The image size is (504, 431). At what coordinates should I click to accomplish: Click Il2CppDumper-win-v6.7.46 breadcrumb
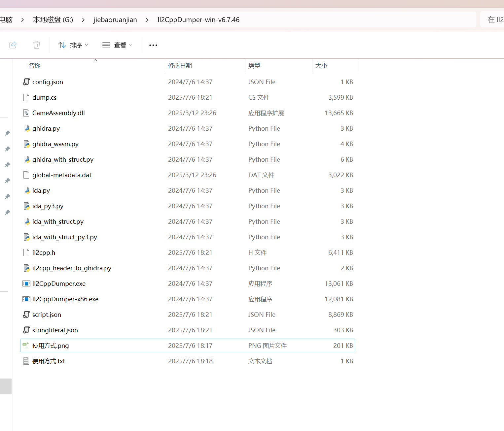[198, 20]
